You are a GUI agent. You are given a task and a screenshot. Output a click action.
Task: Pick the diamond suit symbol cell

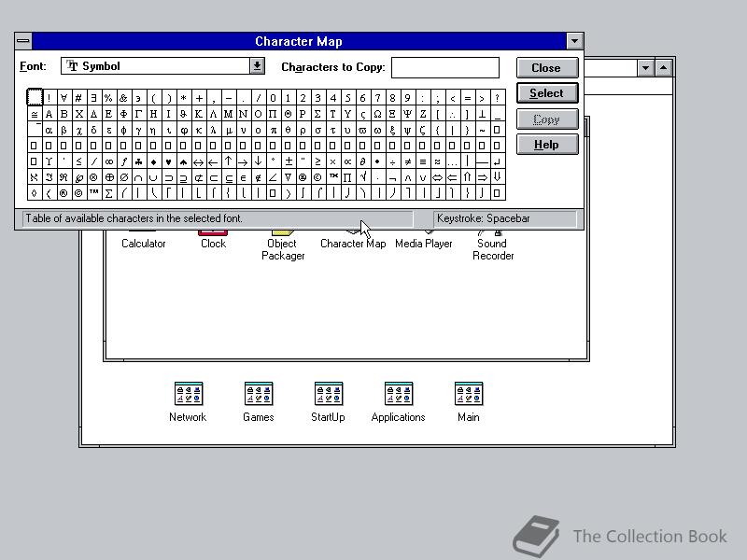153,161
